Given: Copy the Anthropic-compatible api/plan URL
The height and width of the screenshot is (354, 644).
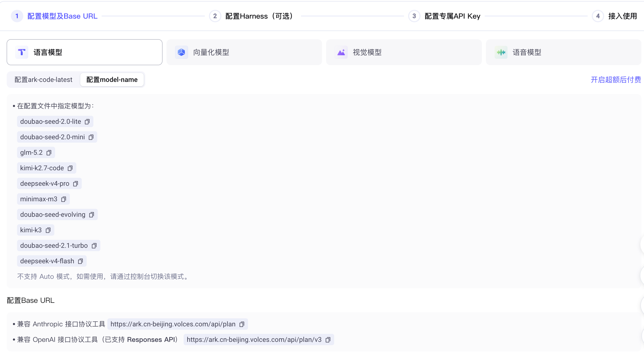Looking at the screenshot, I should (x=242, y=324).
